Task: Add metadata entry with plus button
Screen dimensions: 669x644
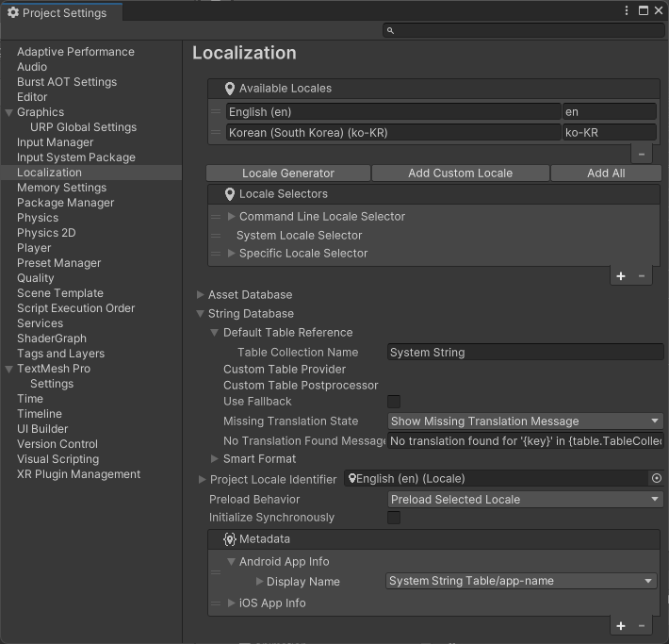Action: tap(621, 626)
